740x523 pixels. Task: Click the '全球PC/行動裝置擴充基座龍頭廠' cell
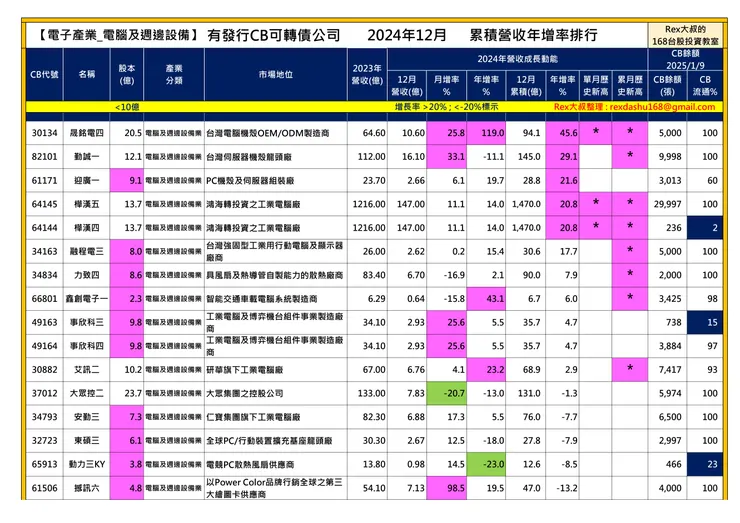pyautogui.click(x=276, y=440)
